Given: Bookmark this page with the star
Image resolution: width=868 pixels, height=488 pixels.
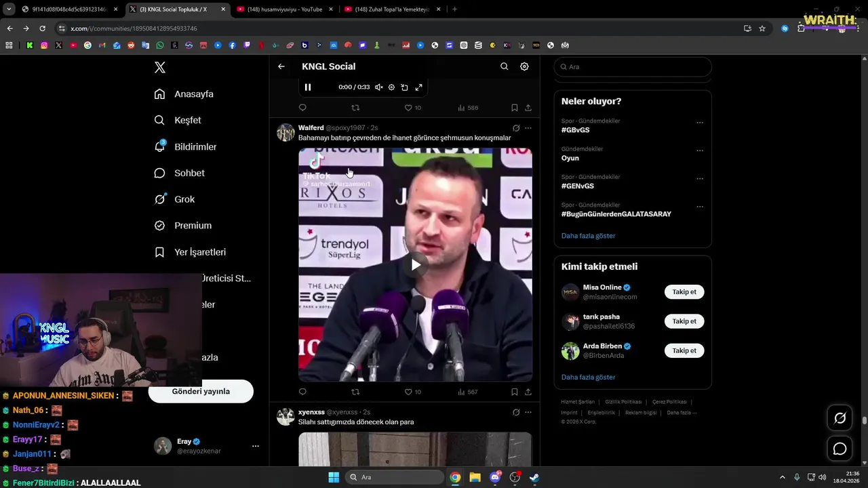Looking at the screenshot, I should (x=762, y=28).
